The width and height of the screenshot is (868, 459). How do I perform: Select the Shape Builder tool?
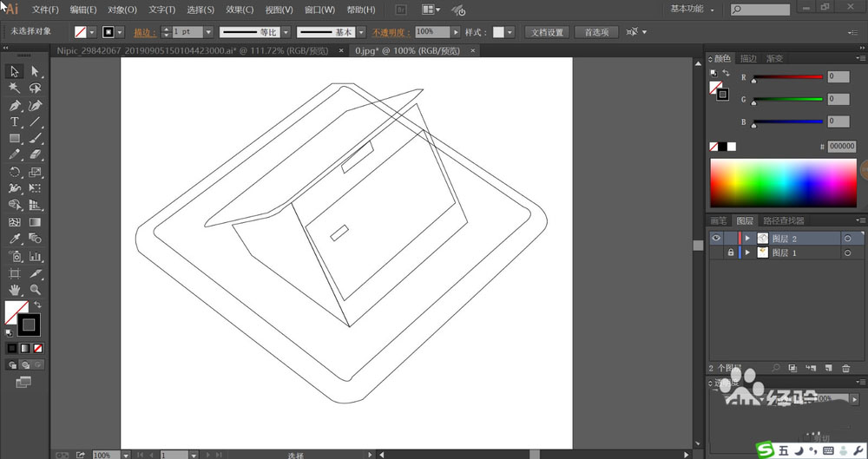[15, 206]
